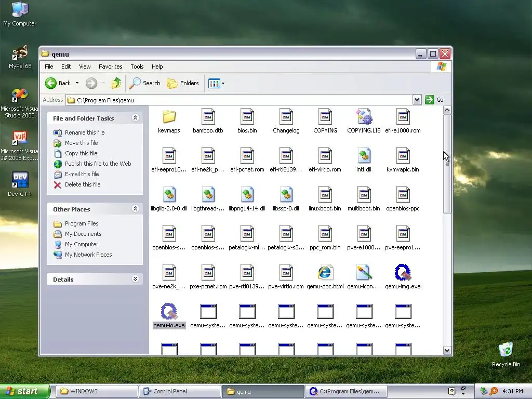Select the intl.dll file icon
The height and width of the screenshot is (399, 532).
coord(364,156)
